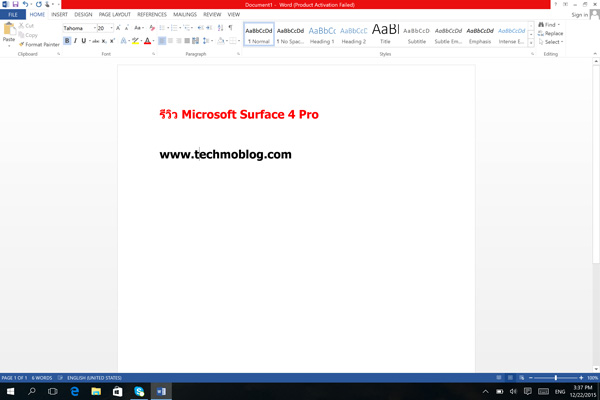Click the Grow Font icon

118,28
